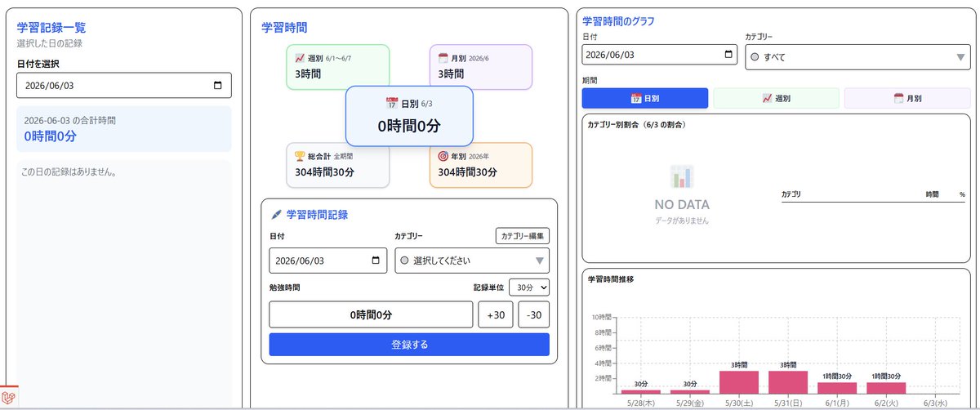Click the 学習記録一覧 heading
Image resolution: width=980 pixels, height=410 pixels.
51,27
